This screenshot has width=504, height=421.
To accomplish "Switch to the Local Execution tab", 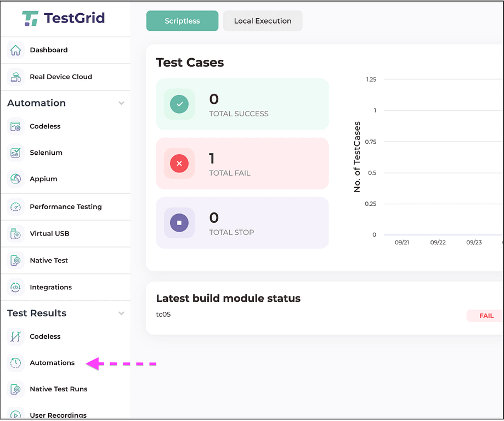I will (x=263, y=21).
